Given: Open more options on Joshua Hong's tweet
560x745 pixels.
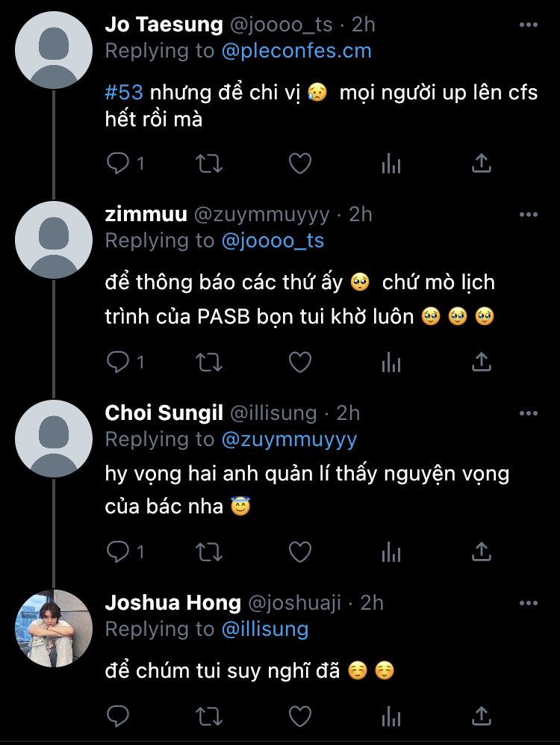Looking at the screenshot, I should [x=528, y=604].
